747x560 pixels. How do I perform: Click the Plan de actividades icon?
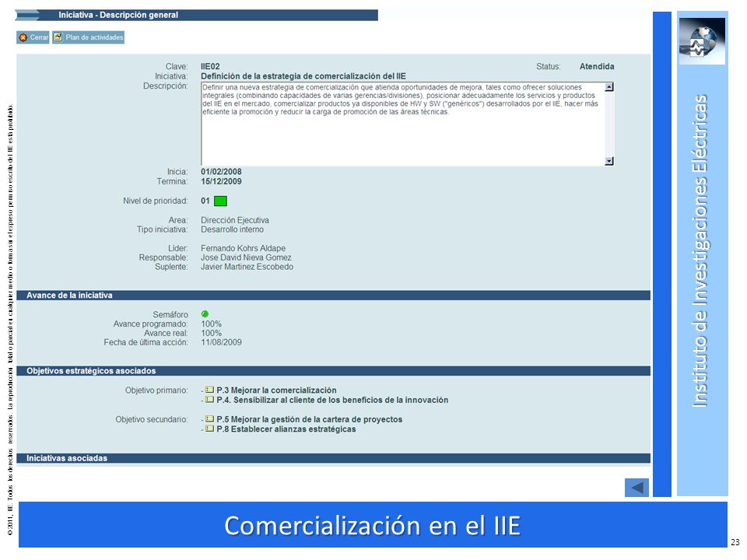pyautogui.click(x=58, y=37)
